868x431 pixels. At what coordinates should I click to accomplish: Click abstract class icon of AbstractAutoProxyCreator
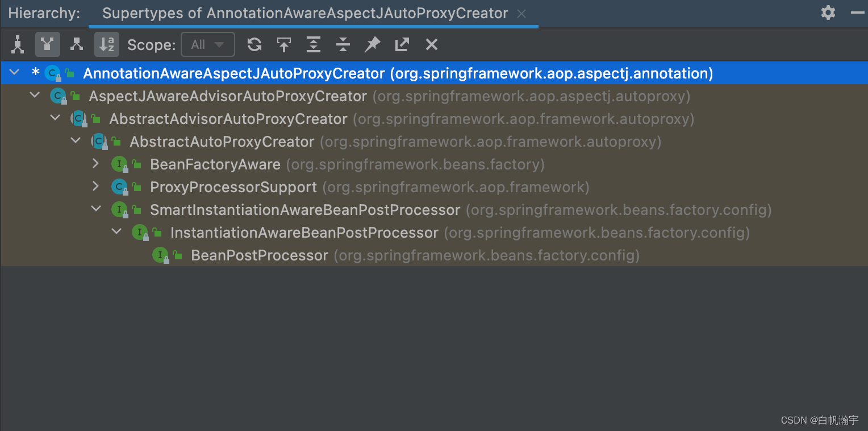pos(99,142)
